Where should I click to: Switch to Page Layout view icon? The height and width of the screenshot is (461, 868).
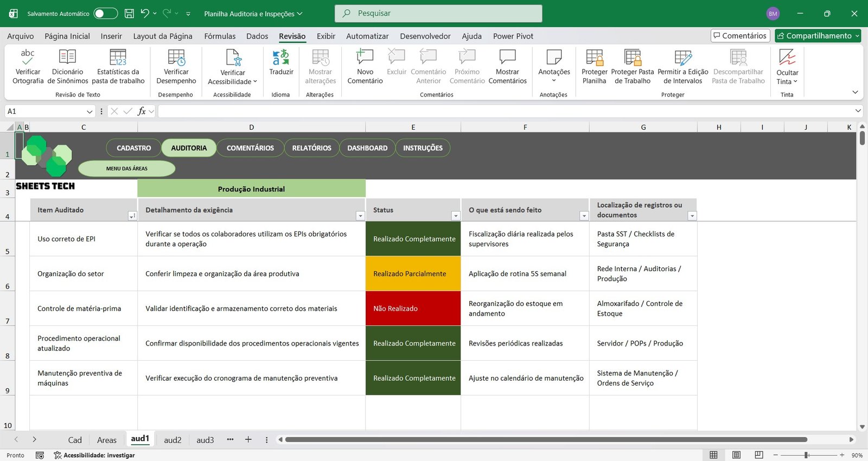[736, 455]
